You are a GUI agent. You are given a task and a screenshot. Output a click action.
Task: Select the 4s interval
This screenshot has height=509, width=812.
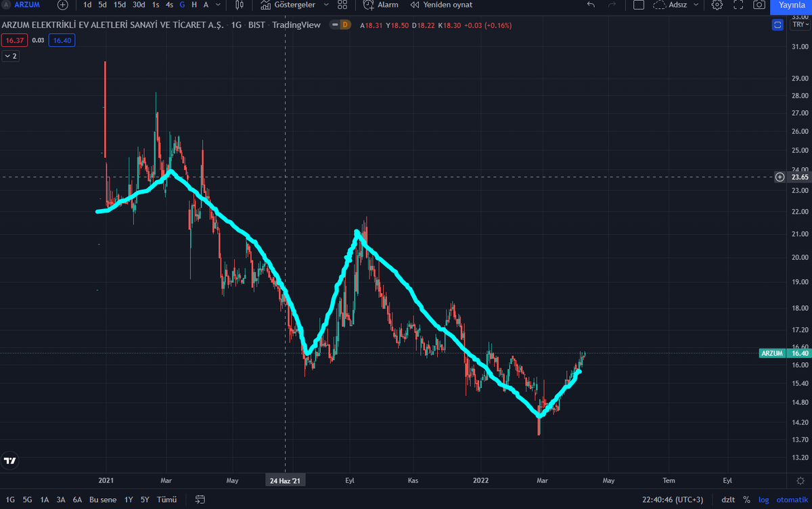click(x=169, y=5)
